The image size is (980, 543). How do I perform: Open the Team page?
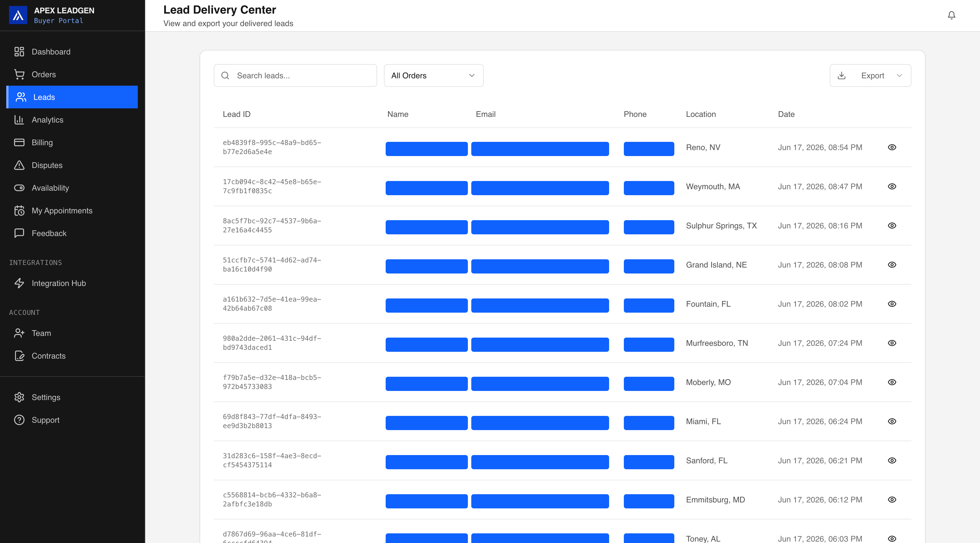coord(72,333)
